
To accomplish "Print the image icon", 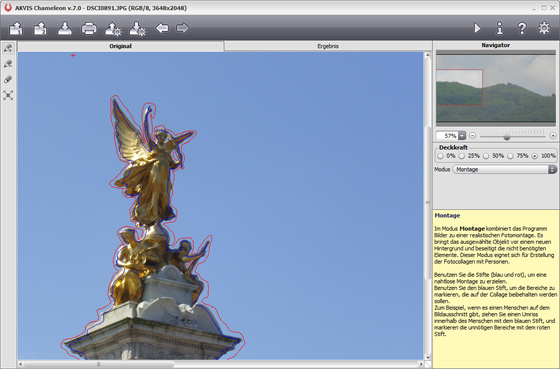I will point(89,28).
